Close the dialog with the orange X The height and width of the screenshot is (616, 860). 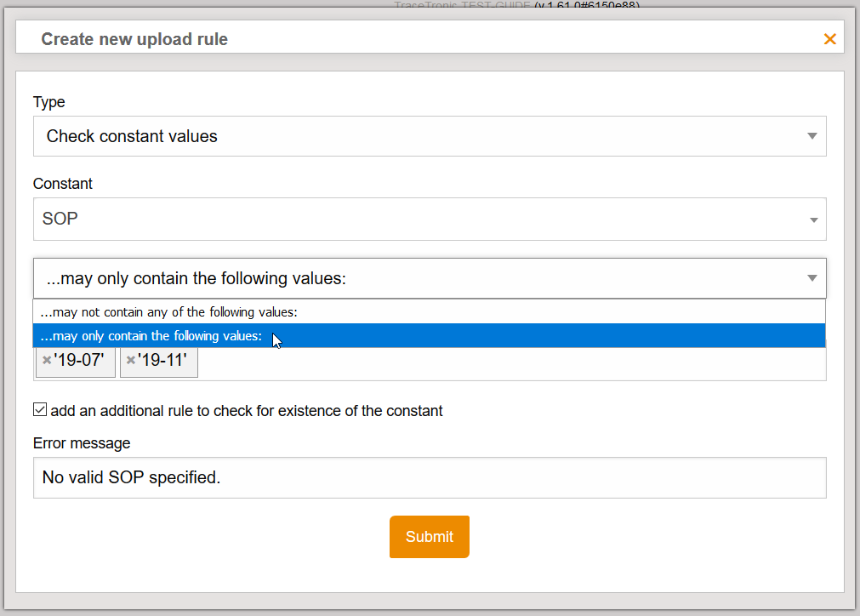(x=829, y=38)
